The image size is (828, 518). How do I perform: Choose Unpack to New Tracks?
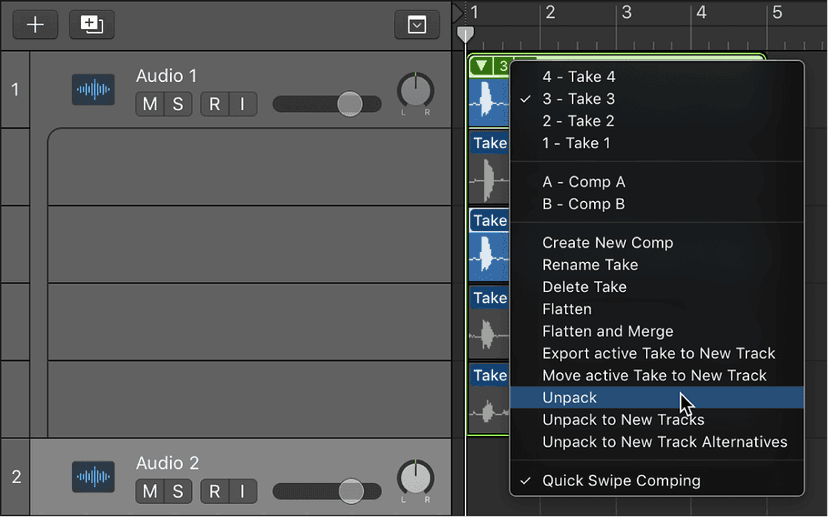point(657,420)
